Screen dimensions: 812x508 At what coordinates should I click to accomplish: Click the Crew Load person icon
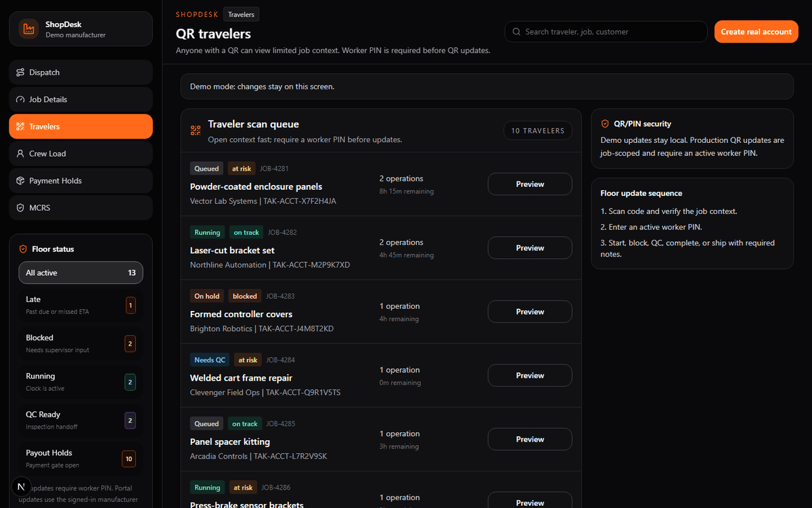point(20,154)
